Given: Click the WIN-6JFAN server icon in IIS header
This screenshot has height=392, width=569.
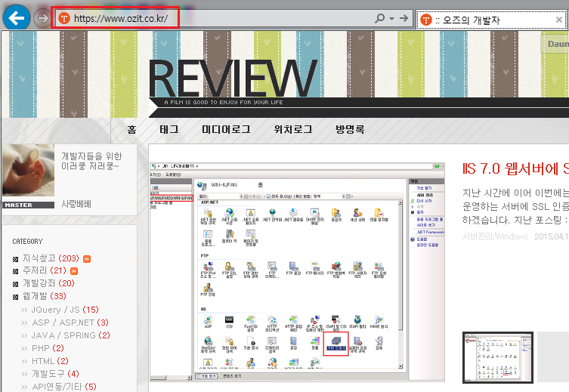Looking at the screenshot, I should point(202,186).
